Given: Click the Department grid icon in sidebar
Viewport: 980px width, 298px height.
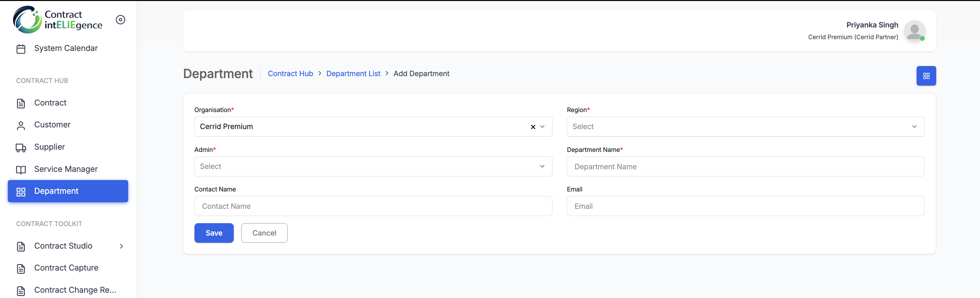Looking at the screenshot, I should point(21,191).
